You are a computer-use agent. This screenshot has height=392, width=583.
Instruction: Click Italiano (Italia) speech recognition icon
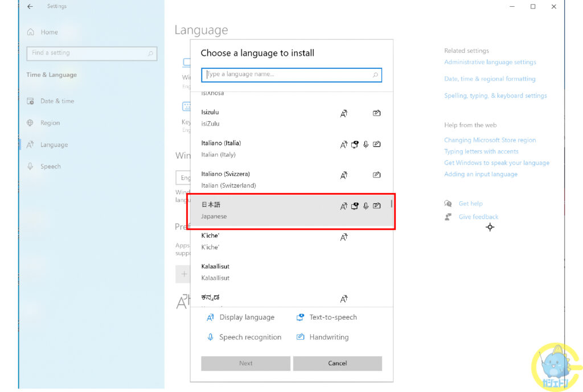pos(366,144)
